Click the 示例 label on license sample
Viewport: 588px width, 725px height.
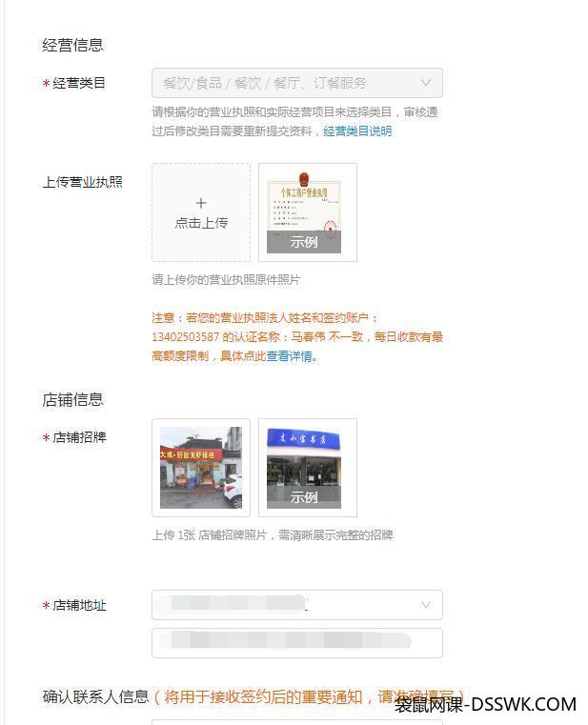coord(304,242)
